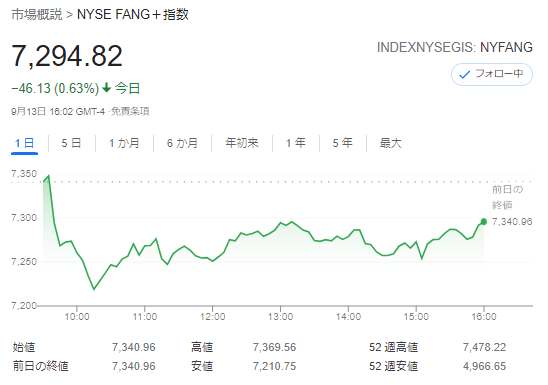548x385 pixels.
Task: Click the 始値 opening price label
Action: [24, 347]
